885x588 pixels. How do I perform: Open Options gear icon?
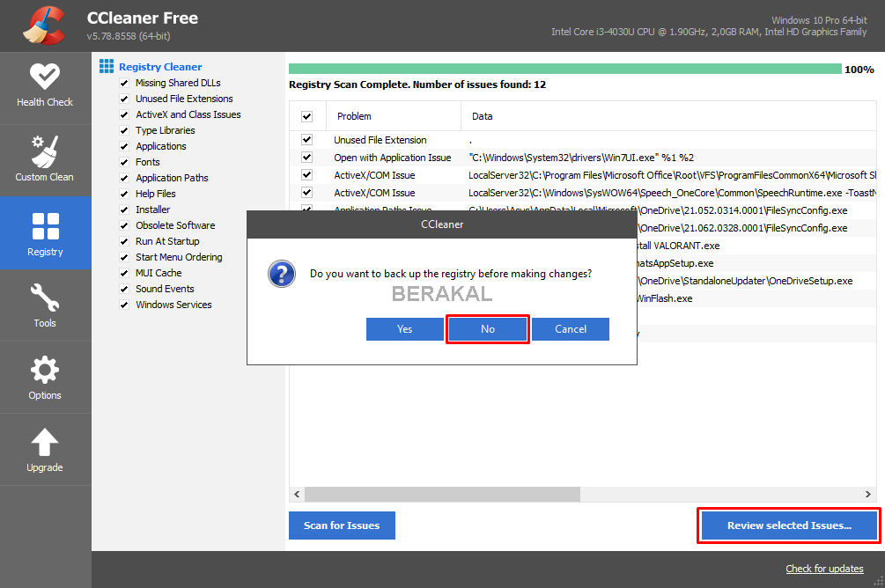coord(45,371)
